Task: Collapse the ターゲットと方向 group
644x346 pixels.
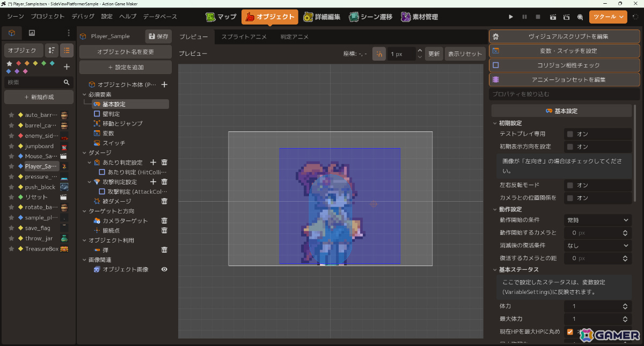Action: (84, 211)
